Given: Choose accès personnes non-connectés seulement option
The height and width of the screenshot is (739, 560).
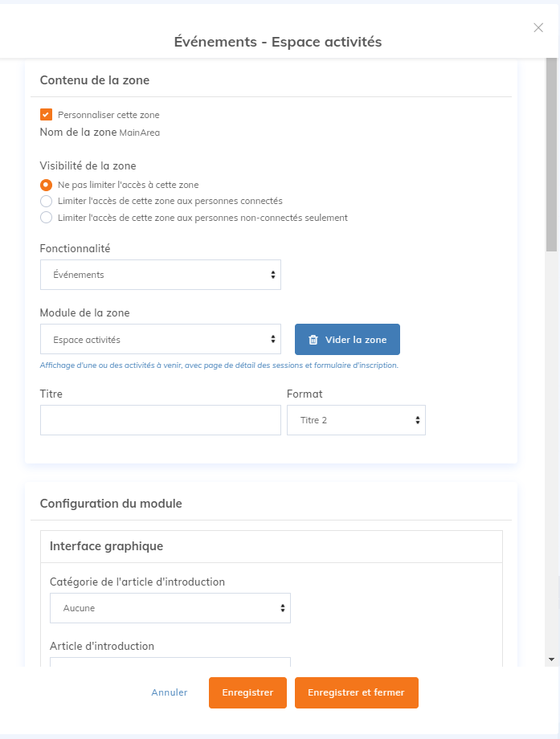Looking at the screenshot, I should [x=47, y=218].
